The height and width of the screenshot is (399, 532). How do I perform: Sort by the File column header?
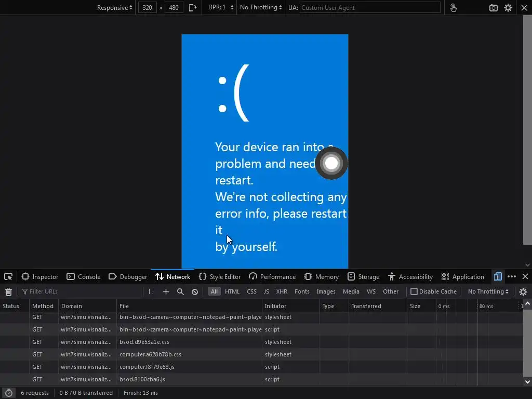pos(189,306)
